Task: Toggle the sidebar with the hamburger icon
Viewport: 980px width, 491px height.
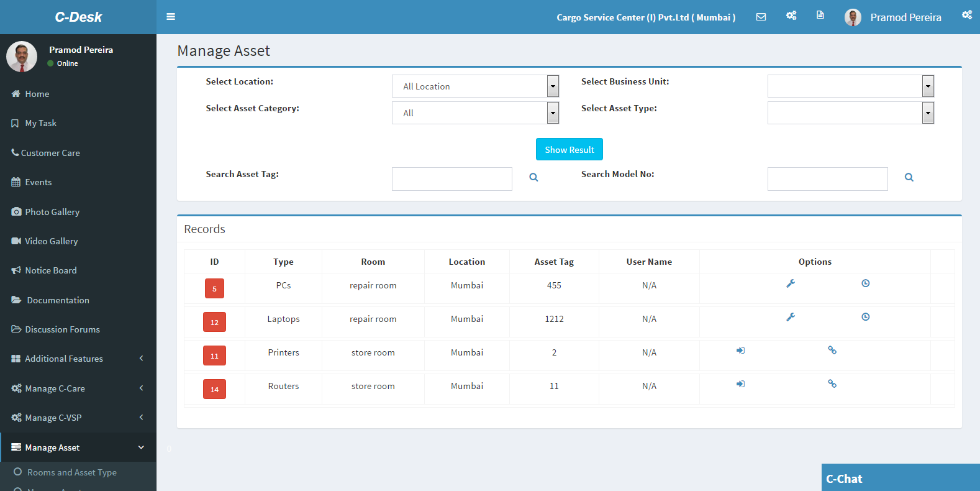Action: pos(171,17)
